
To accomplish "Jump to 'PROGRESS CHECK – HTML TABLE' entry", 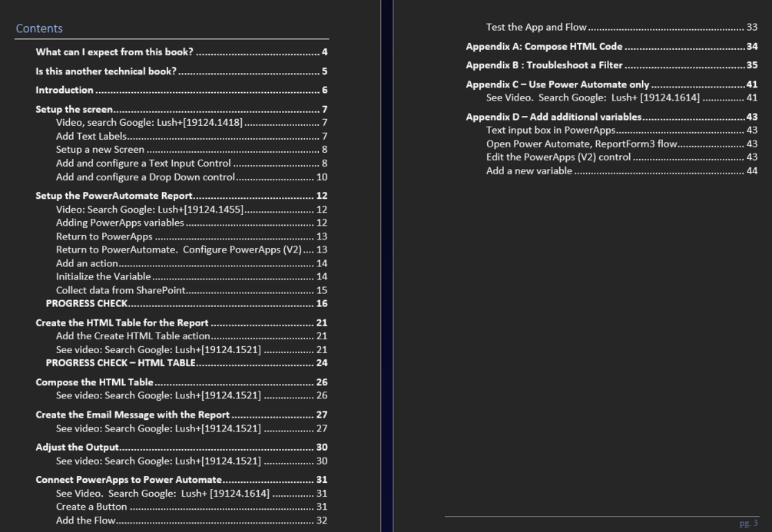I will click(187, 363).
